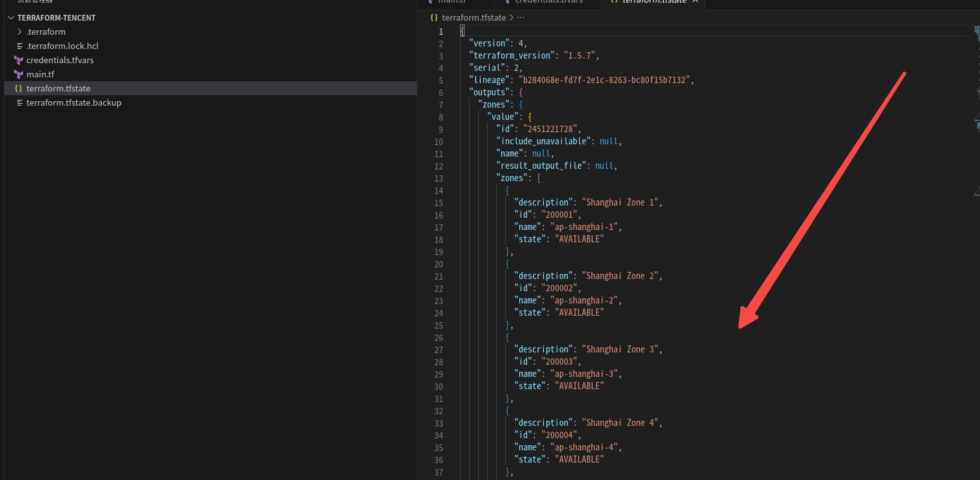The height and width of the screenshot is (480, 980).
Task: Click the "Shanghai Zone 1" description
Action: pos(620,203)
